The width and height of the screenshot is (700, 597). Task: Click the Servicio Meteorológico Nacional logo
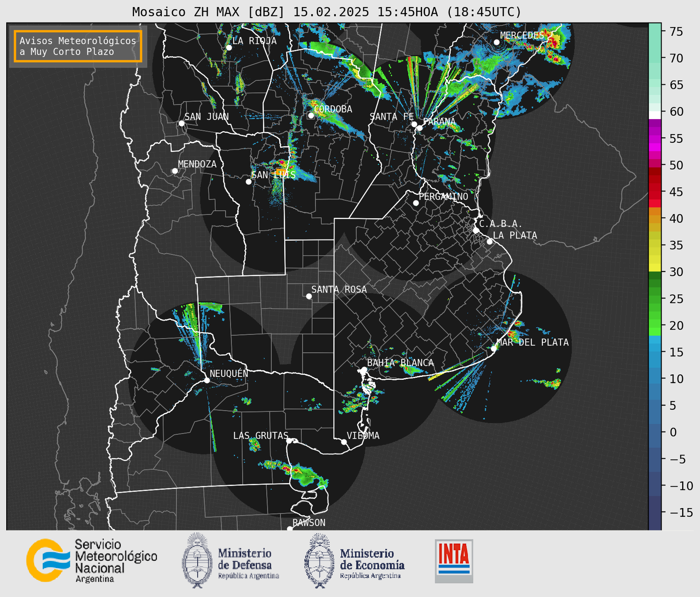pyautogui.click(x=49, y=560)
